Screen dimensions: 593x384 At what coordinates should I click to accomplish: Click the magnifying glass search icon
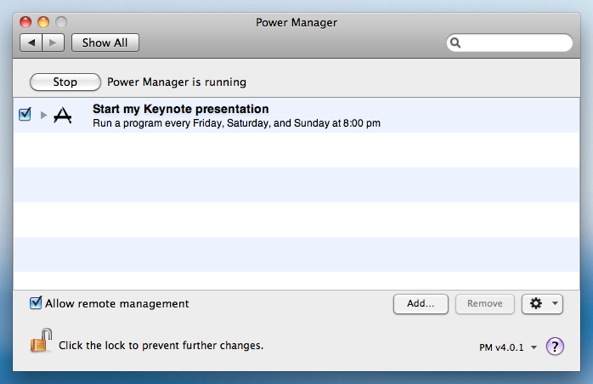(455, 43)
